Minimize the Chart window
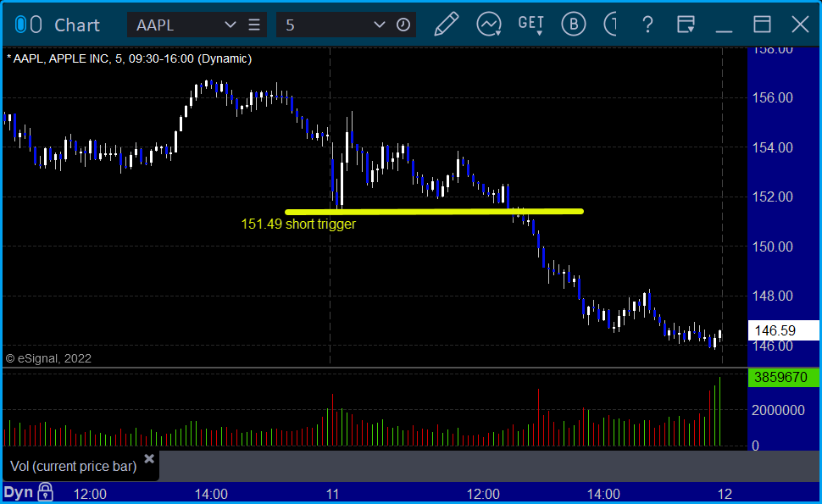 pyautogui.click(x=724, y=30)
